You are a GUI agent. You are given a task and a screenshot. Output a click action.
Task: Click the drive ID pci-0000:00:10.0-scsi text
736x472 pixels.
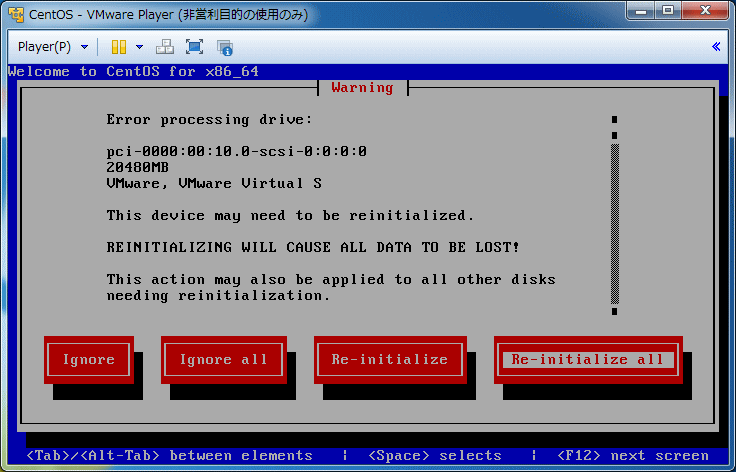(x=237, y=151)
